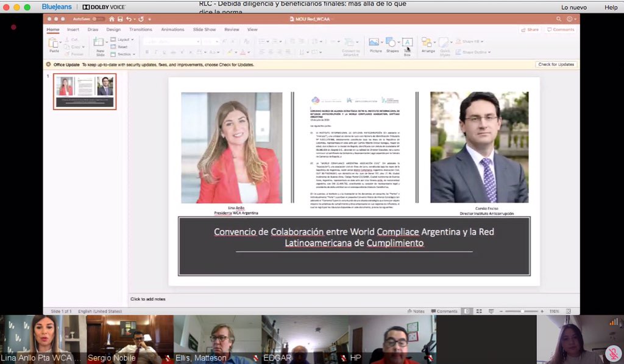Click zoom out minus icon in status bar
Image resolution: width=624 pixels, height=364 pixels.
pyautogui.click(x=501, y=311)
